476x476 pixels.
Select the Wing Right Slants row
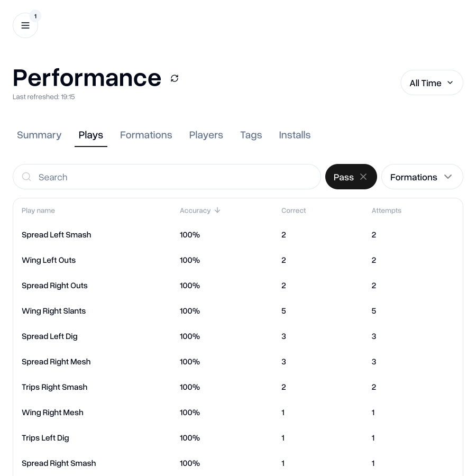pos(53,311)
